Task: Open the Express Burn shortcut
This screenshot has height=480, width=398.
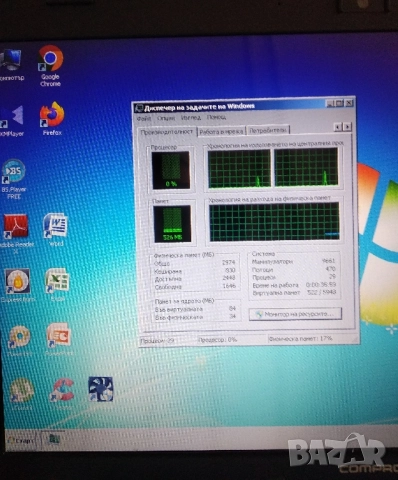Action: pos(17,286)
